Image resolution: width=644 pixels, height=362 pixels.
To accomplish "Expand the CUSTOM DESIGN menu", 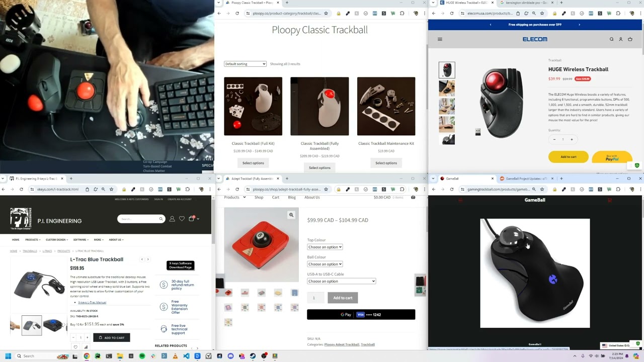I will pyautogui.click(x=57, y=240).
